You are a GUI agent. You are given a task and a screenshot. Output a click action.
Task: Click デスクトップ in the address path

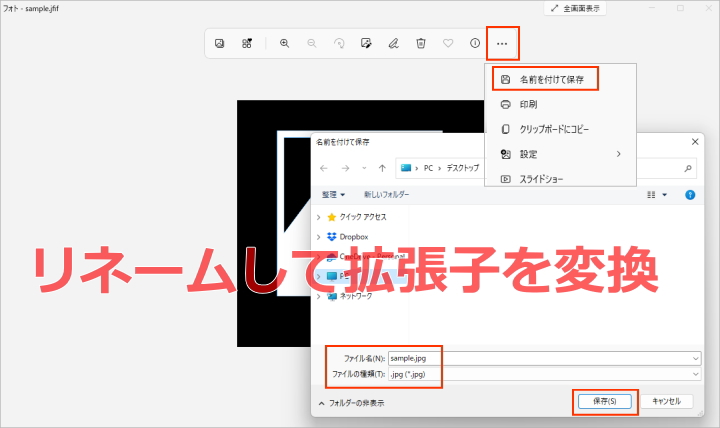click(462, 168)
